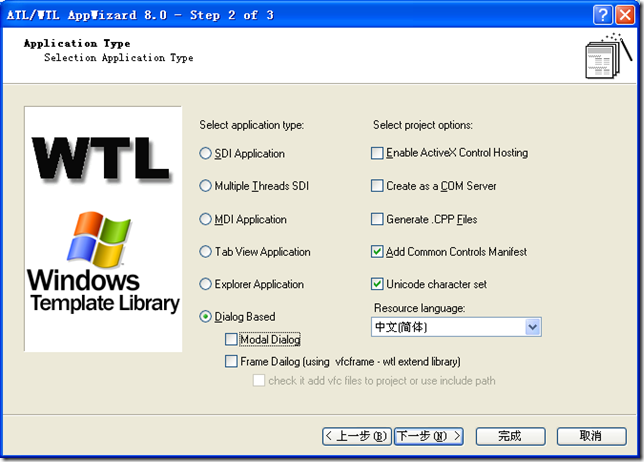Uncheck Add Common Controls Manifest
This screenshot has height=462, width=644.
(377, 252)
